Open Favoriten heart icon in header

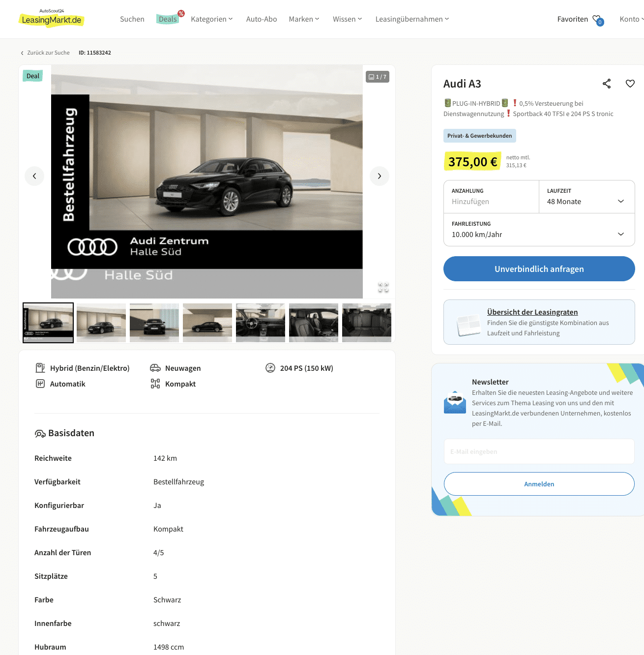(598, 20)
